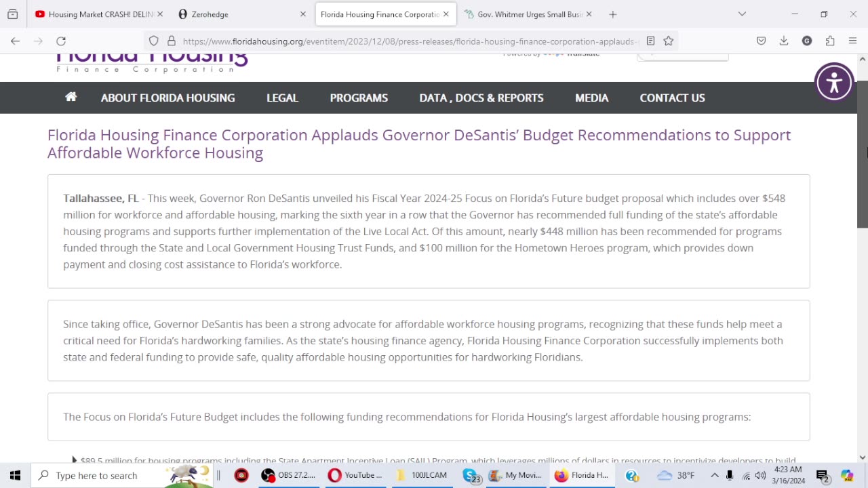Open Firefox View tab list icon
The image size is (868, 488).
pyautogui.click(x=12, y=14)
